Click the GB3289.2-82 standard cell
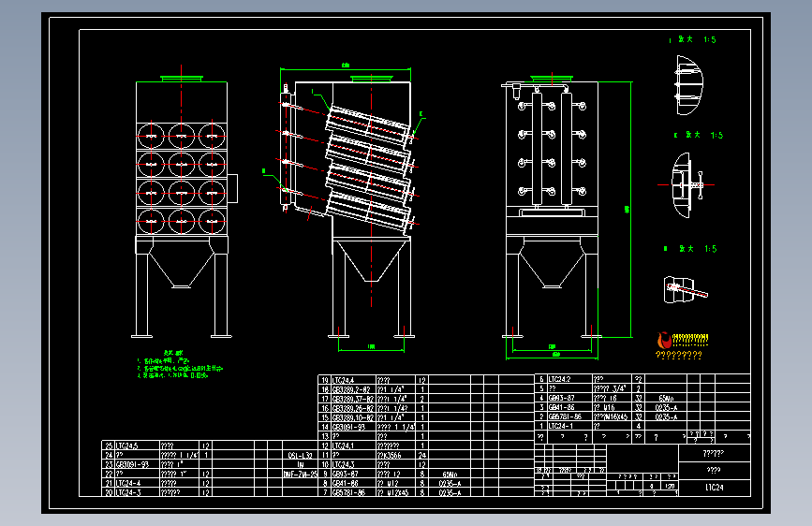This screenshot has width=812, height=526. coord(351,389)
